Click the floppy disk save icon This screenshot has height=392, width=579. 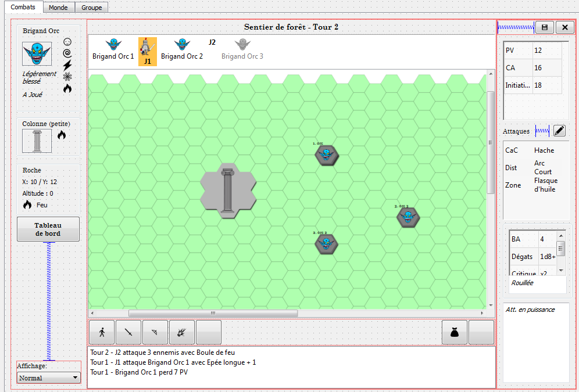pos(545,27)
